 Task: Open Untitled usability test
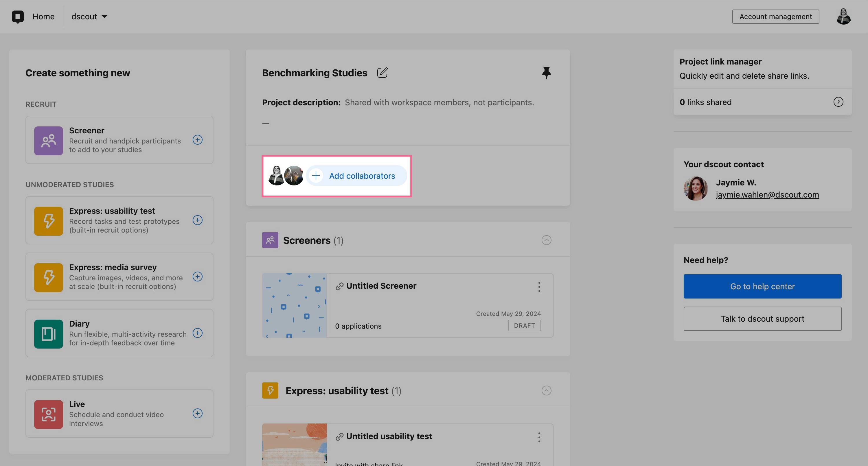click(x=389, y=436)
